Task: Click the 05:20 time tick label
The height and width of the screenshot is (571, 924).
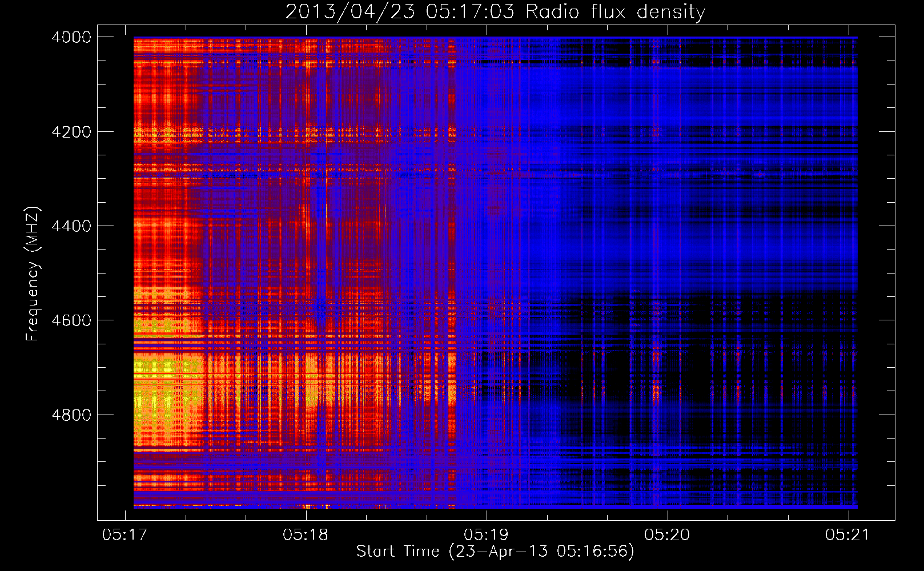Action: [x=667, y=534]
